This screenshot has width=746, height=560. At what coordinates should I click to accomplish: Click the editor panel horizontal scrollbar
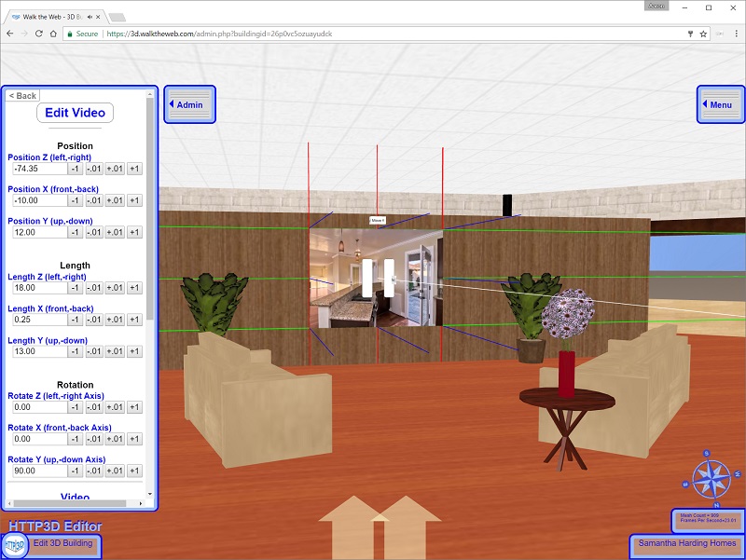tap(69, 503)
